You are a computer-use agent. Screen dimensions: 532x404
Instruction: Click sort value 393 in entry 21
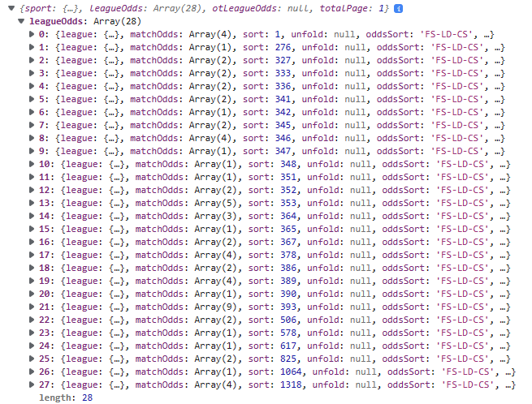pos(288,307)
